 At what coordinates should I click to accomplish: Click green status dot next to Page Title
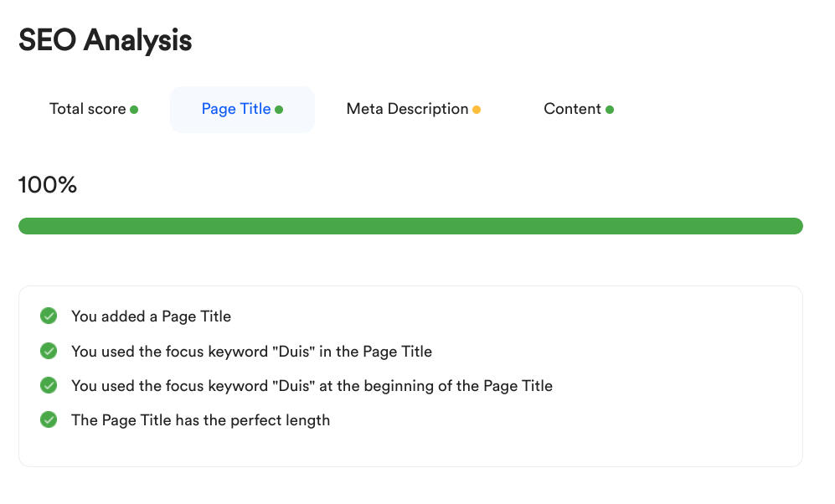pyautogui.click(x=279, y=110)
